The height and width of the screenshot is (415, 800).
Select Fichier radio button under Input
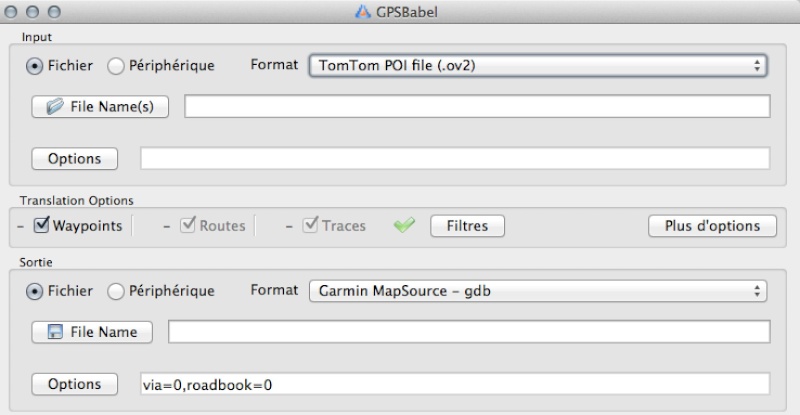(x=34, y=66)
